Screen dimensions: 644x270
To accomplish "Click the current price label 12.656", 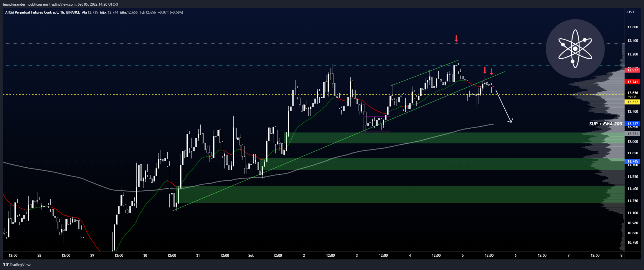I will coord(633,93).
